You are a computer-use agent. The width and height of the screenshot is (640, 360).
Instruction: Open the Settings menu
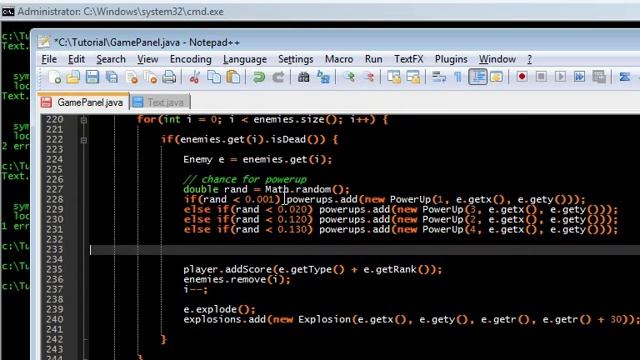pos(296,59)
